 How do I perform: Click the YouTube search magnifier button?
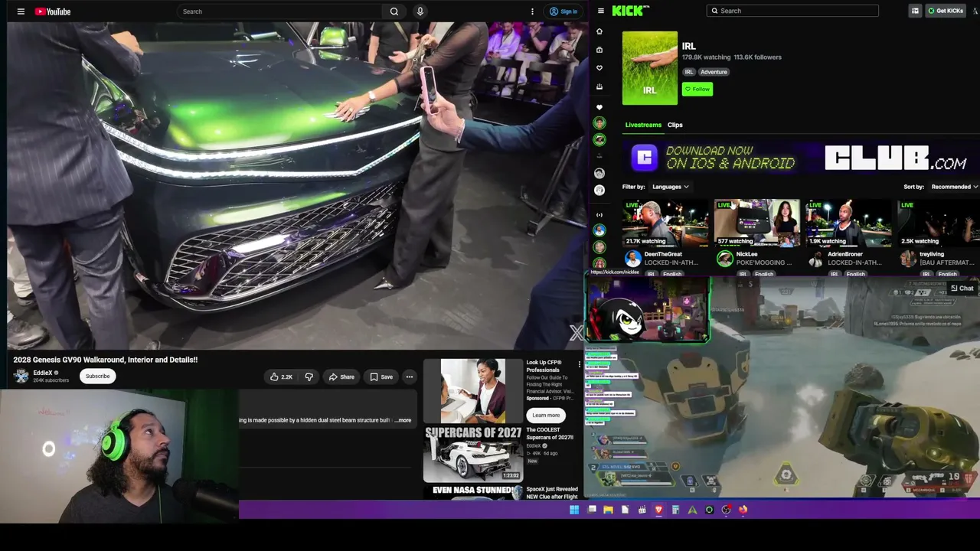[394, 11]
